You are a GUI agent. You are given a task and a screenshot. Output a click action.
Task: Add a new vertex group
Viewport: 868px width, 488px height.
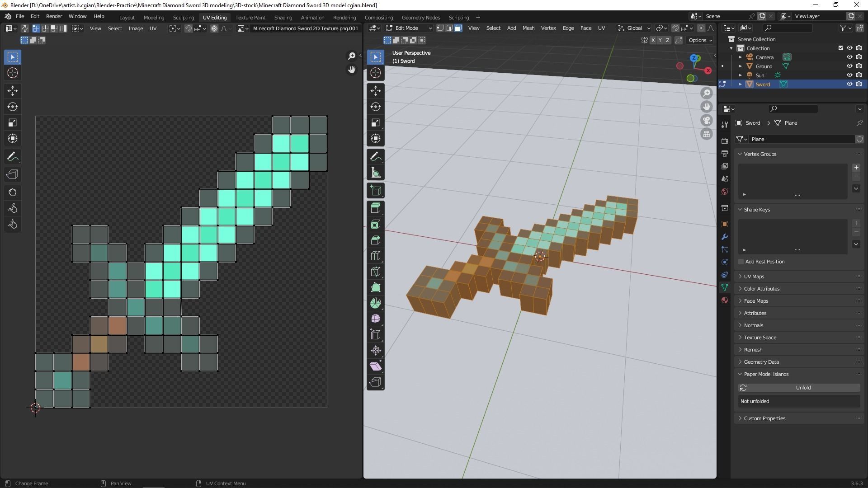click(856, 168)
